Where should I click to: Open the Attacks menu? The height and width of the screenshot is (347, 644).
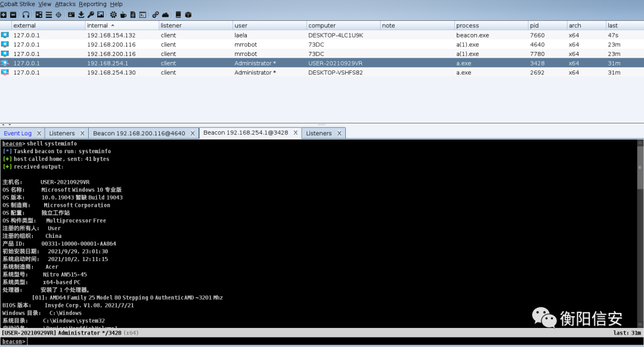(66, 4)
